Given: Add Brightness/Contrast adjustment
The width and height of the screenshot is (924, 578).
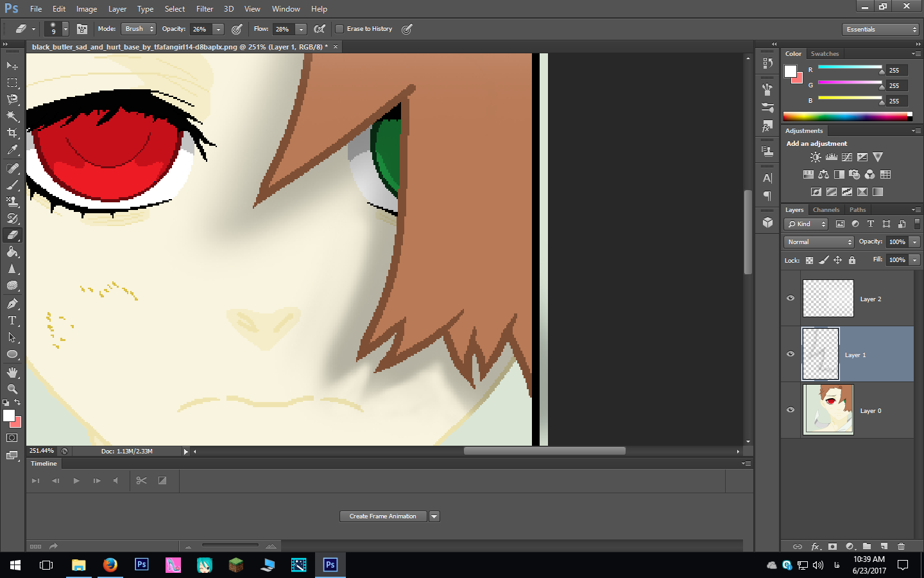Looking at the screenshot, I should coord(816,157).
